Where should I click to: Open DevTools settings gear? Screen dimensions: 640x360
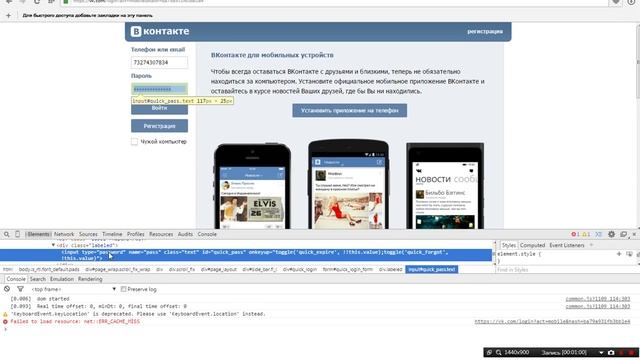[611, 234]
